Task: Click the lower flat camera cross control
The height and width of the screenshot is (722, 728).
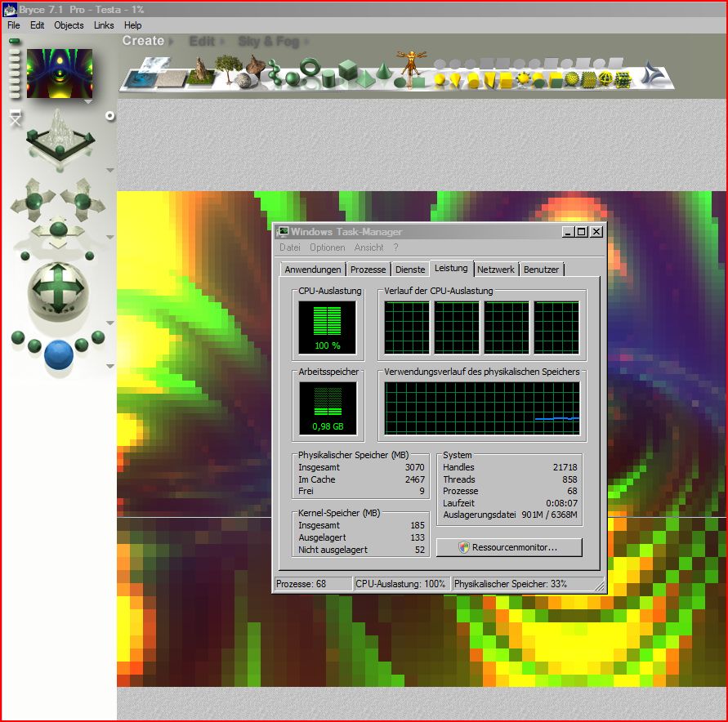Action: click(59, 230)
